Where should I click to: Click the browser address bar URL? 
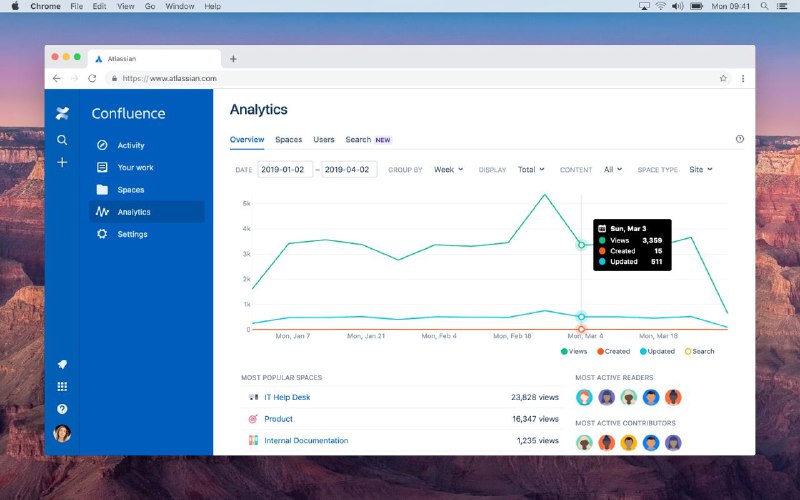170,79
